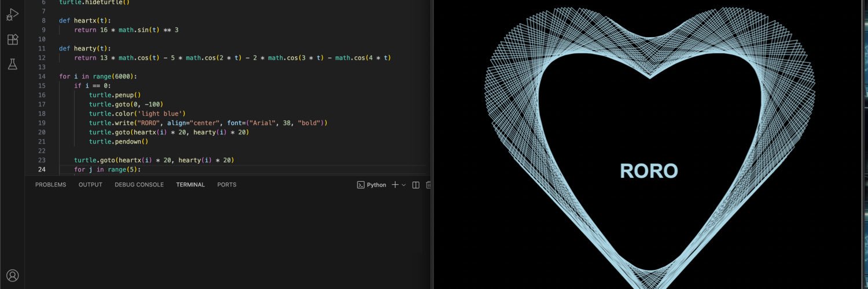868x289 pixels.
Task: Switch to the PORTS tab
Action: tap(227, 185)
